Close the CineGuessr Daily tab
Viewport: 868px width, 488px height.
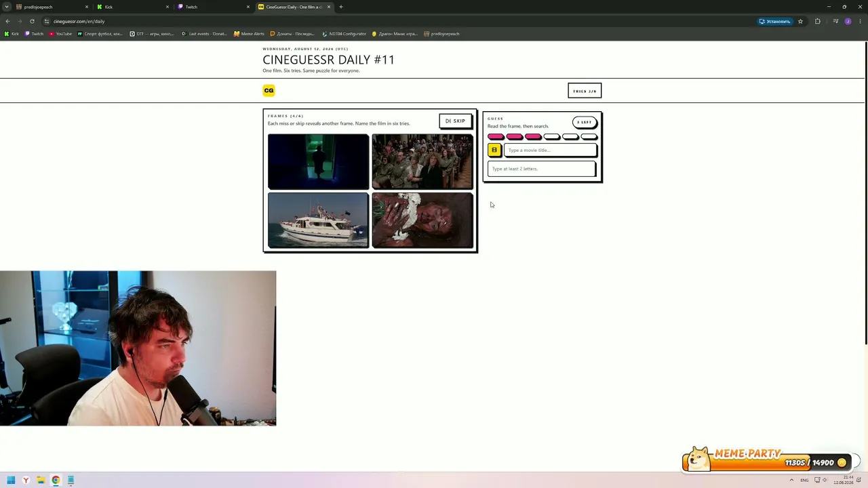pyautogui.click(x=329, y=7)
